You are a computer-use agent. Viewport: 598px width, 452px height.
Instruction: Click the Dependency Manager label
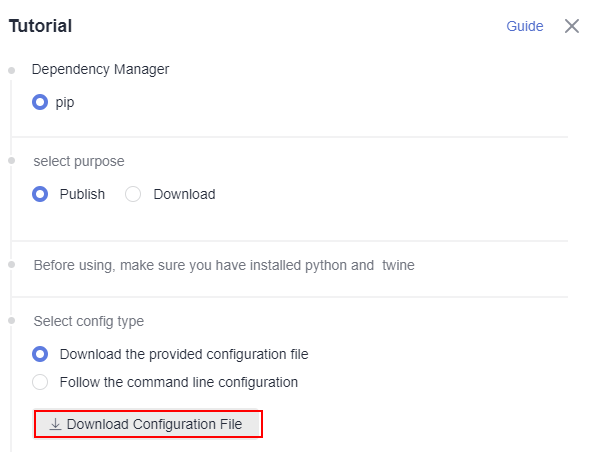pos(100,70)
